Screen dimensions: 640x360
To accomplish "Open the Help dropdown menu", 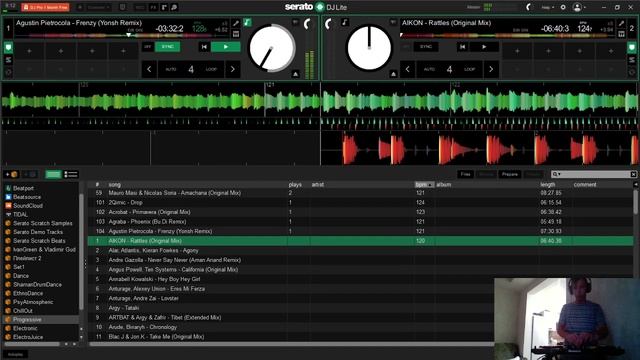I will point(547,7).
